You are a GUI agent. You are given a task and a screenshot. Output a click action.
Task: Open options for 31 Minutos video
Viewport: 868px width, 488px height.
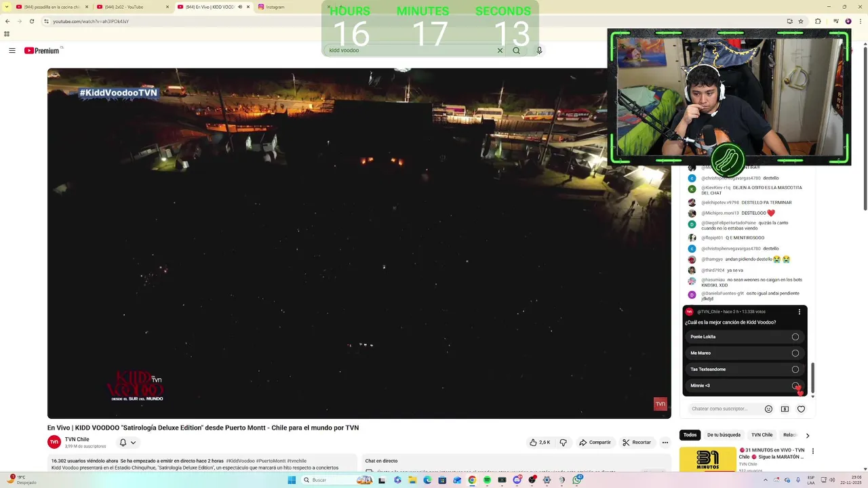[812, 451]
